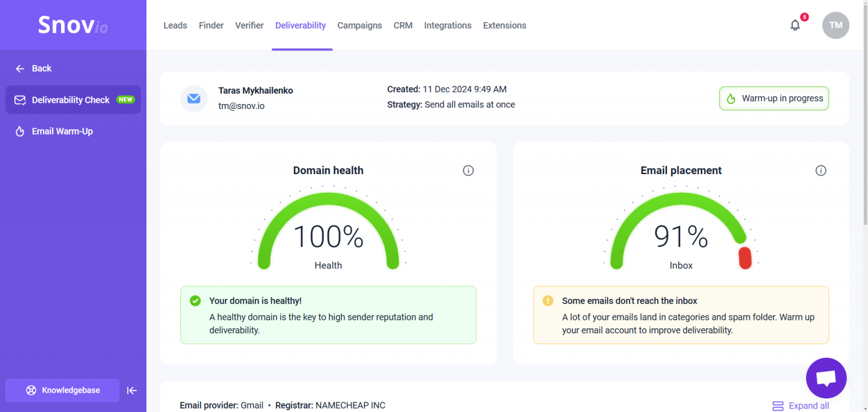Open Deliverability Check in the sidebar
The image size is (868, 412).
tap(73, 100)
